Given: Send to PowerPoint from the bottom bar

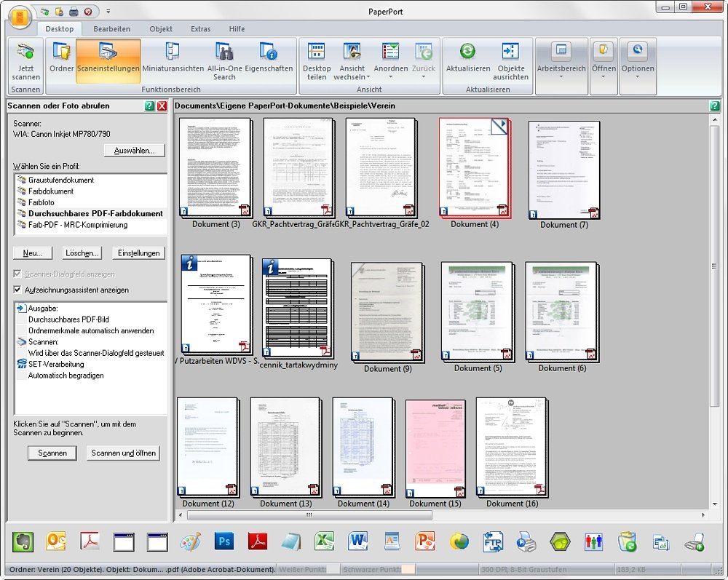Looking at the screenshot, I should tap(425, 541).
